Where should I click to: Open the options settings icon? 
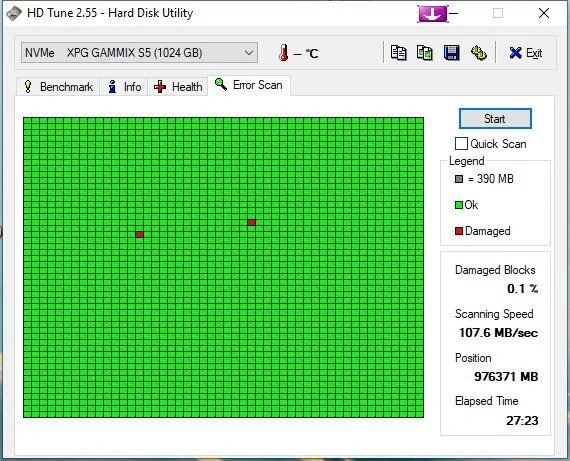click(x=479, y=53)
